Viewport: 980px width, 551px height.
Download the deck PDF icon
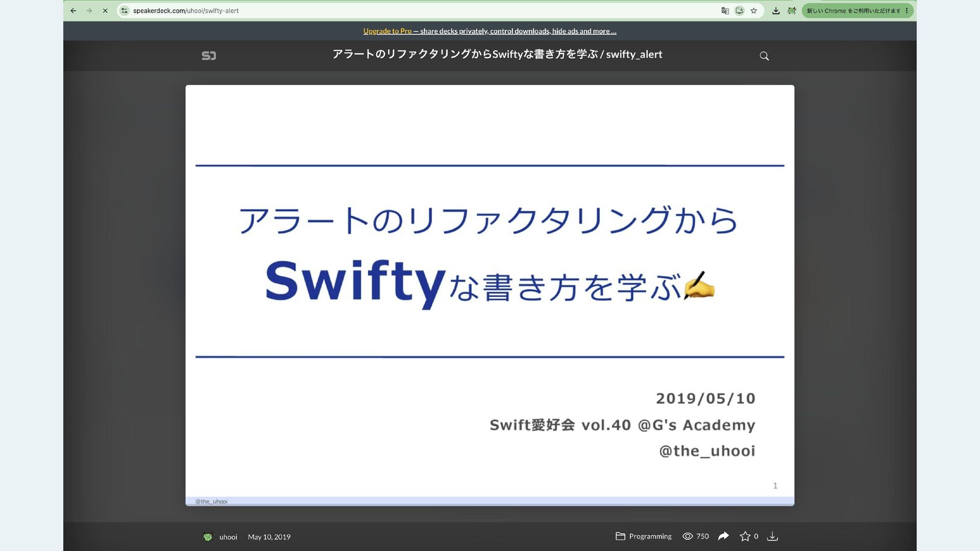[x=772, y=536]
